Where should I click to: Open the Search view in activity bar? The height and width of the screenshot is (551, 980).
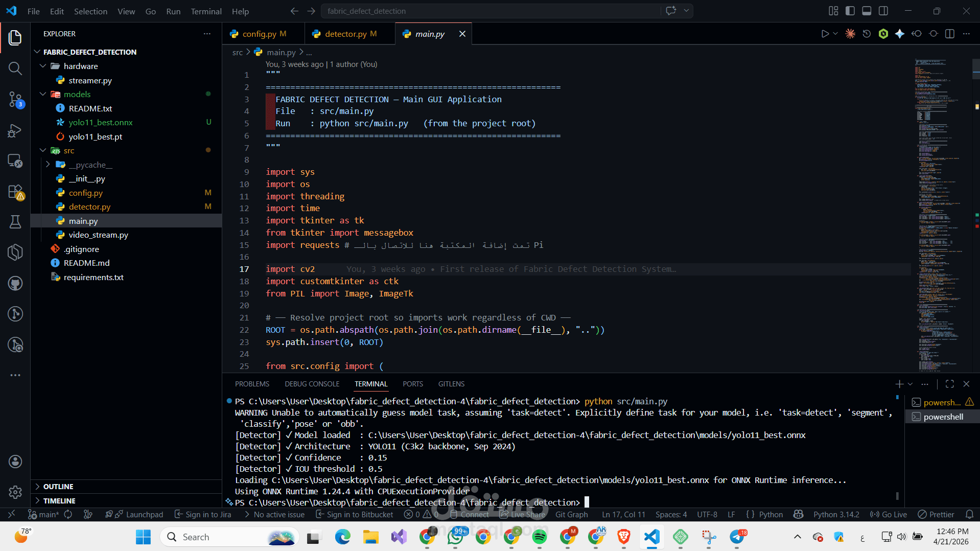pyautogui.click(x=15, y=68)
